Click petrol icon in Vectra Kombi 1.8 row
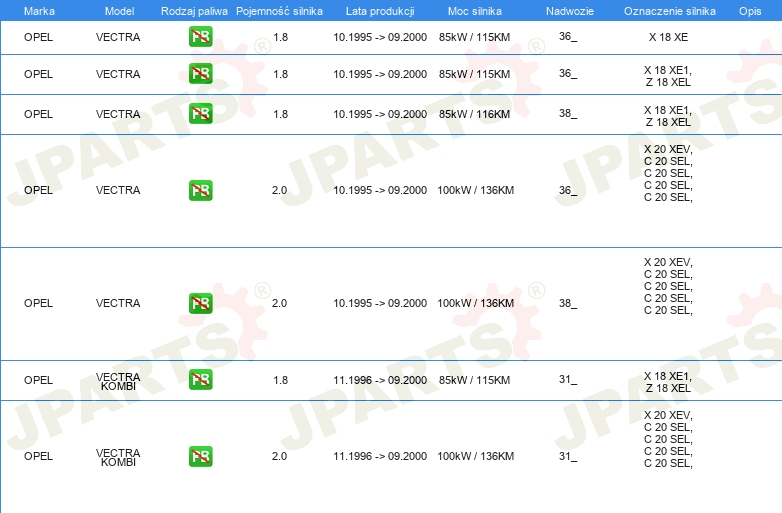The image size is (782, 513). 200,380
